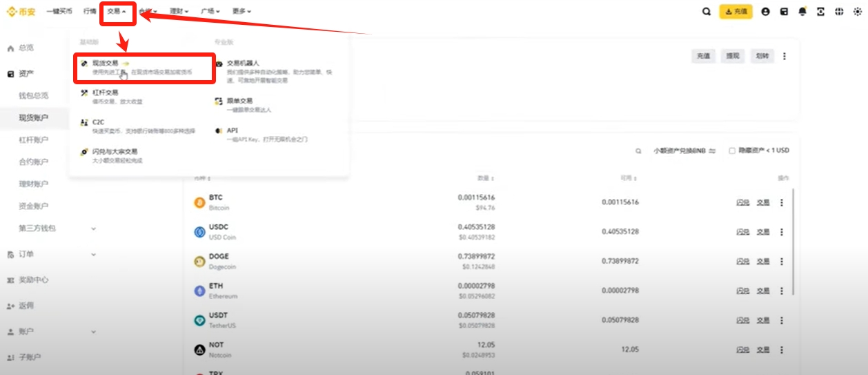Expand the 第三方钱包 chevron in sidebar
This screenshot has width=868, height=375.
click(x=94, y=228)
